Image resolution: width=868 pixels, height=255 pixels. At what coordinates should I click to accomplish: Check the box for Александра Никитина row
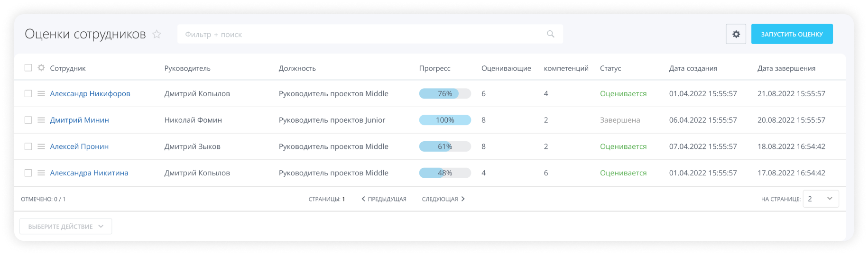tap(28, 173)
